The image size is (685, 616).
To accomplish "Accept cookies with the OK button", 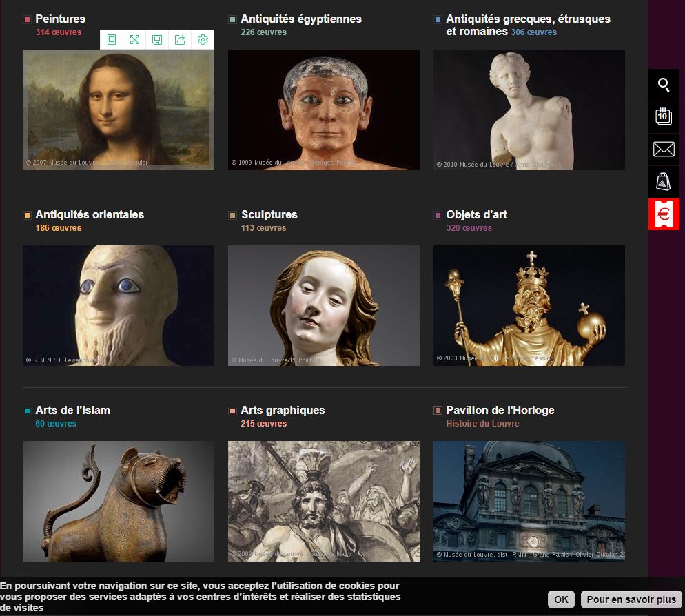I will click(562, 599).
